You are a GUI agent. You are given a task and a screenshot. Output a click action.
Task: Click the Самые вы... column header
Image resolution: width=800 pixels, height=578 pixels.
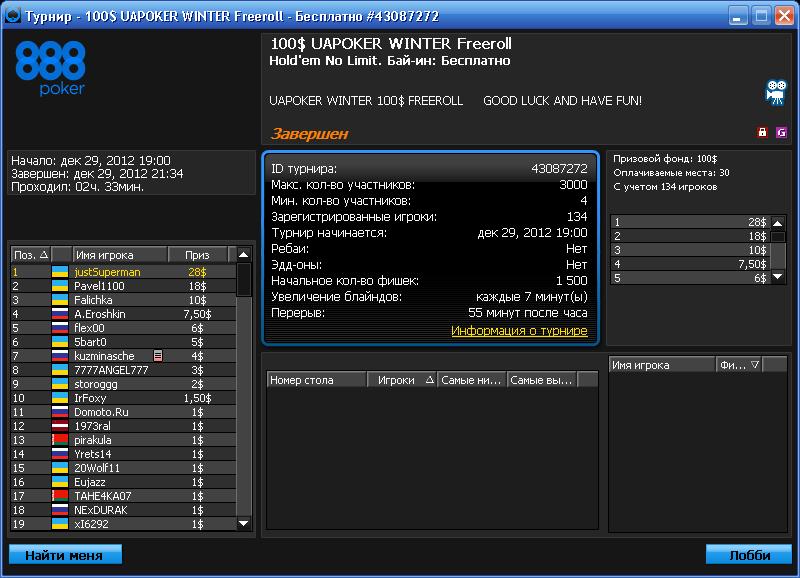(x=542, y=380)
